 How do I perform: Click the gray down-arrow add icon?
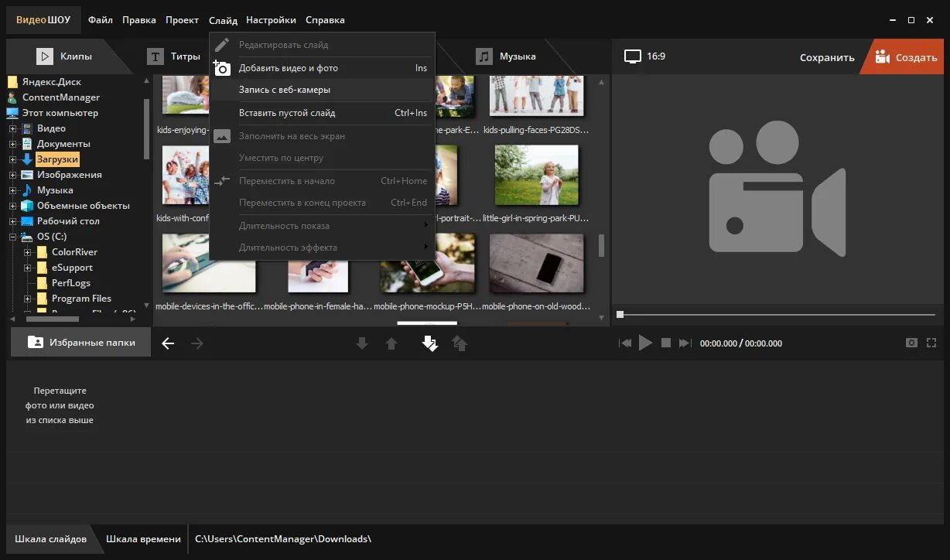(362, 343)
